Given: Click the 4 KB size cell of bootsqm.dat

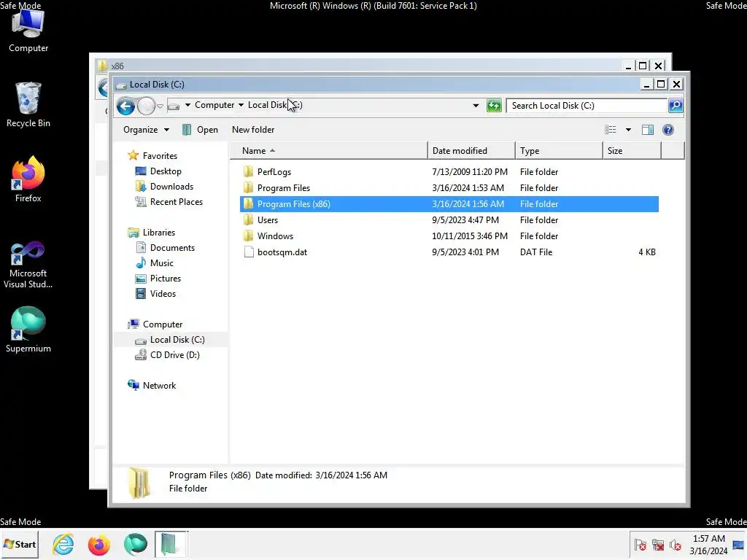Looking at the screenshot, I should pos(646,252).
